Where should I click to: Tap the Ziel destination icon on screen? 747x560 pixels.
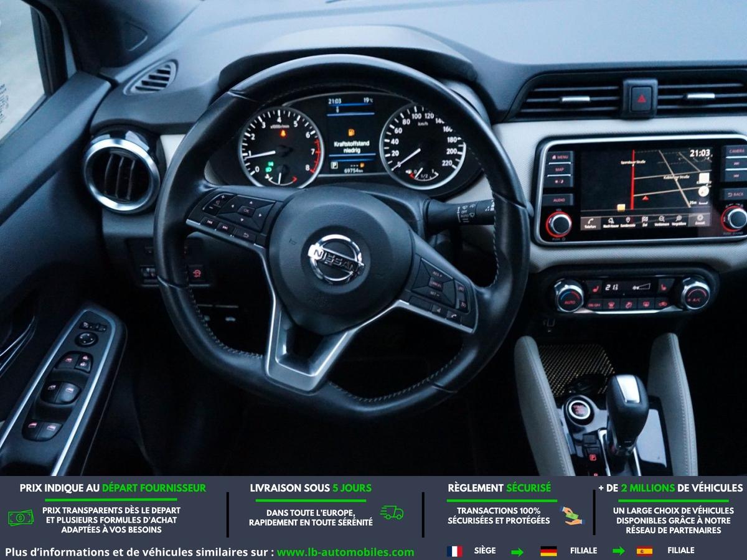[645, 221]
